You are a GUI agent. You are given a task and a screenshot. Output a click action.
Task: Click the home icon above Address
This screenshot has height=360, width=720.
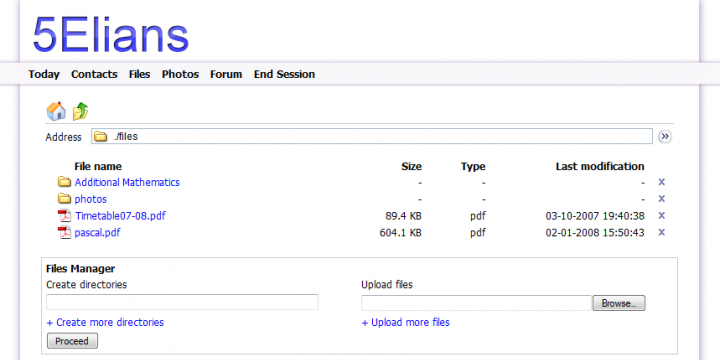(x=56, y=112)
